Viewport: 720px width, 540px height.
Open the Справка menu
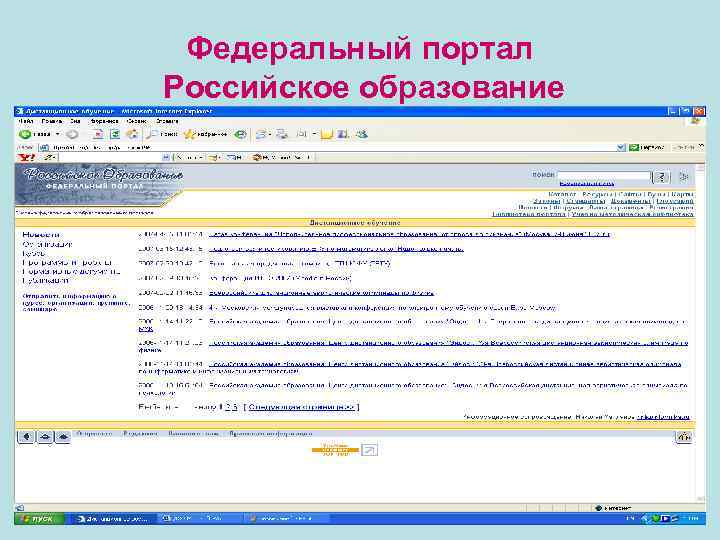pos(167,121)
